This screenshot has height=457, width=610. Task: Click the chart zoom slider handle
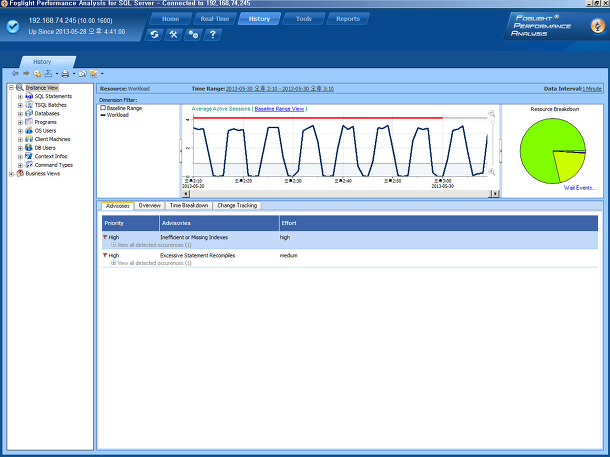(493, 123)
